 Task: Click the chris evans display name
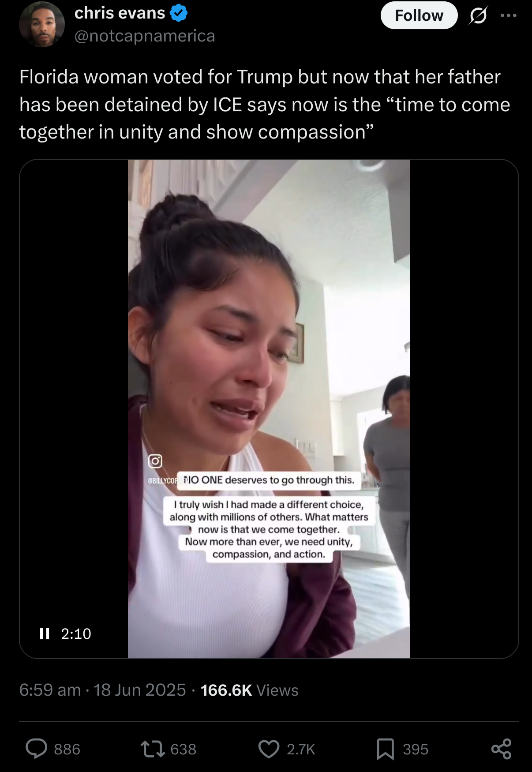click(120, 13)
